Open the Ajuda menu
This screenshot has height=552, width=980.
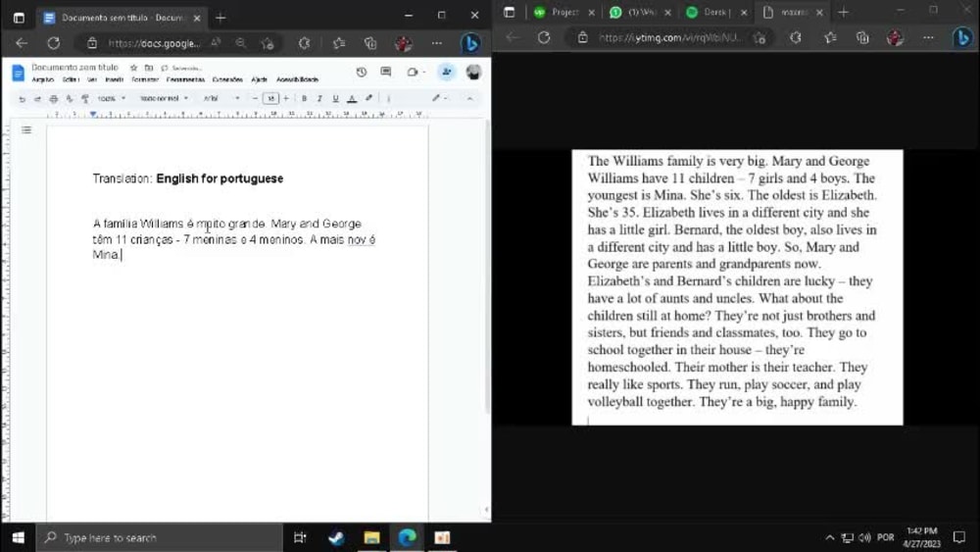pyautogui.click(x=260, y=80)
